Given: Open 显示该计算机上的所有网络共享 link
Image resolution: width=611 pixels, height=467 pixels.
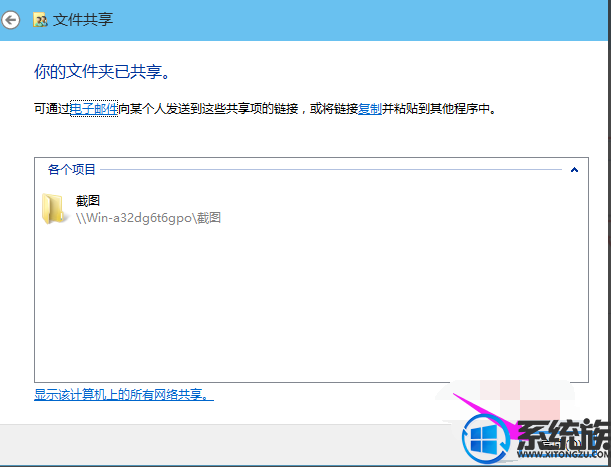Looking at the screenshot, I should pos(124,394).
